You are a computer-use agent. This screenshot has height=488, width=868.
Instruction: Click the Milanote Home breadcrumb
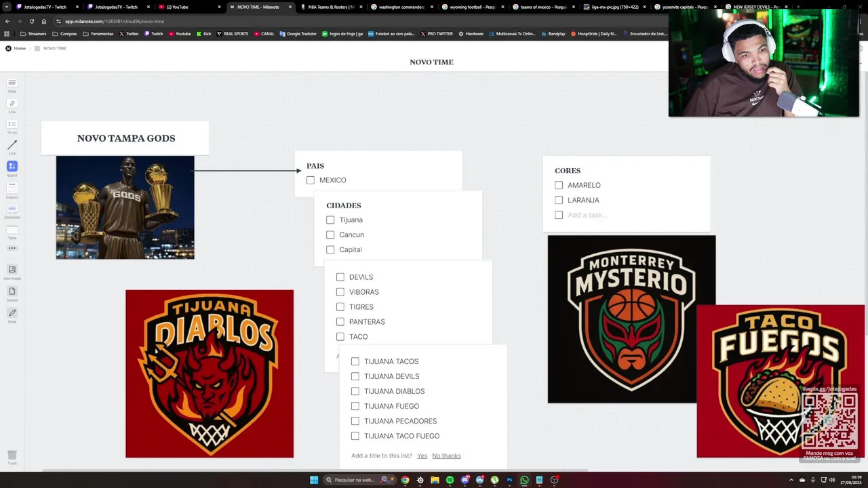click(x=16, y=48)
